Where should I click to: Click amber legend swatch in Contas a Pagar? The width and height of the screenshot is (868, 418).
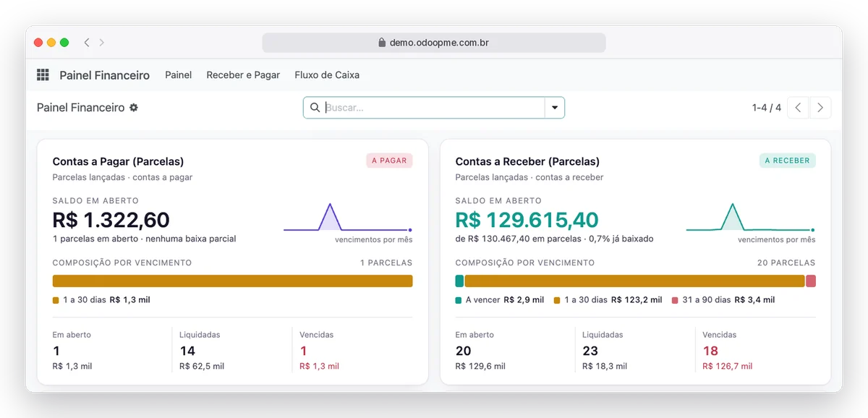click(x=56, y=300)
